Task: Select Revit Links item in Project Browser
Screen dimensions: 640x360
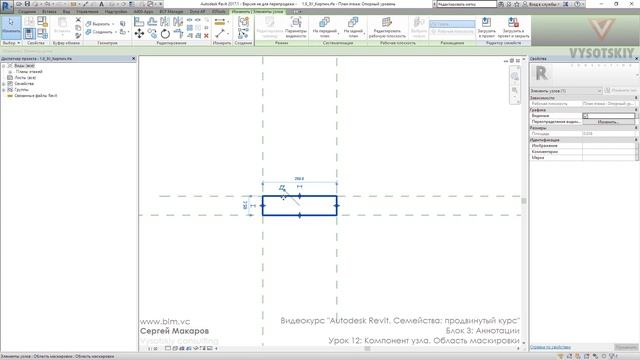Action: [36, 96]
